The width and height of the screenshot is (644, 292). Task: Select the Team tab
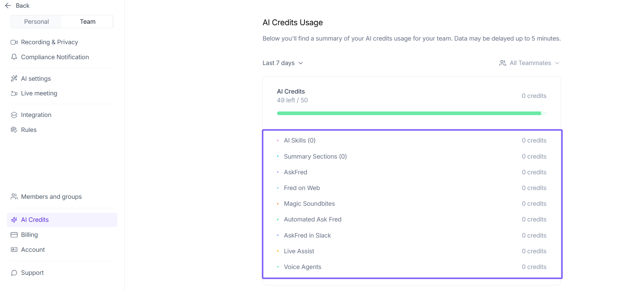[x=88, y=22]
